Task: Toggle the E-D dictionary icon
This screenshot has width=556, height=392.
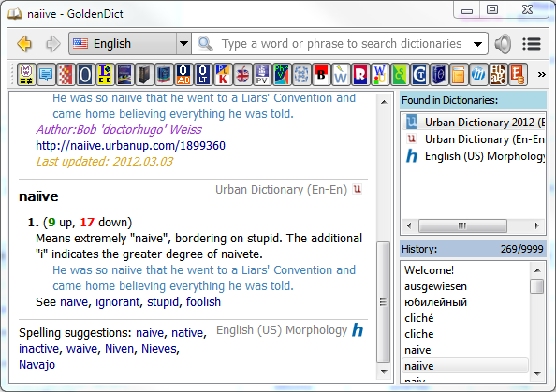Action: pyautogui.click(x=105, y=75)
